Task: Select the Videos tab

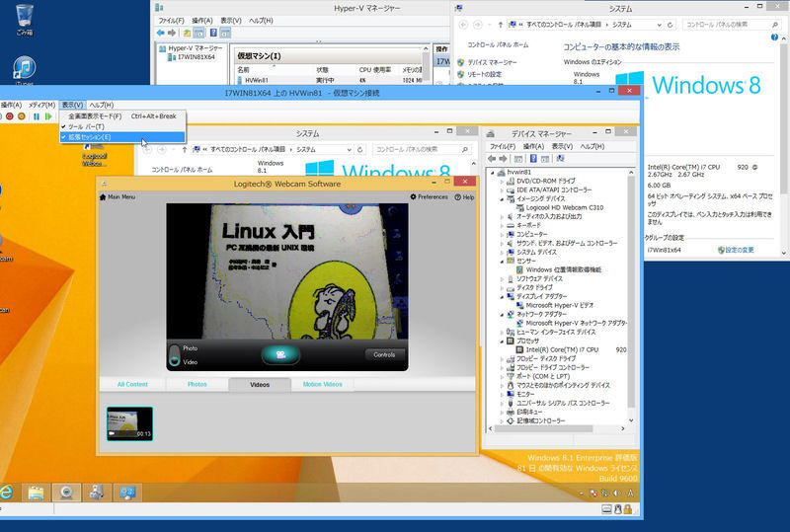Action: (260, 384)
